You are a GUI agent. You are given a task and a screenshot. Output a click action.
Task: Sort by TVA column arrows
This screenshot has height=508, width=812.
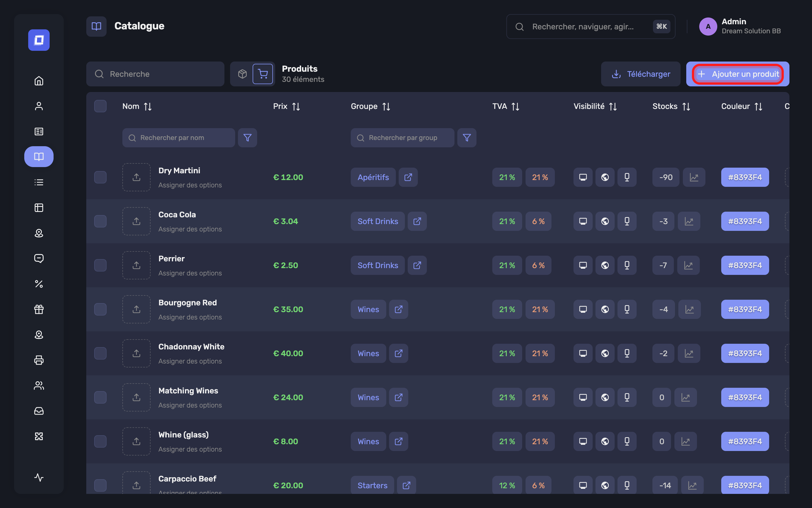tap(515, 106)
